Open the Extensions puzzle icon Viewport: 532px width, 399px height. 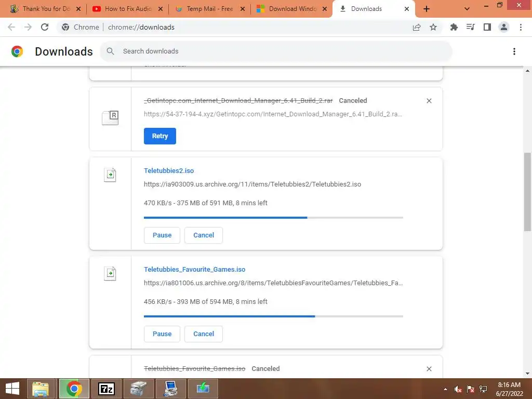click(454, 27)
